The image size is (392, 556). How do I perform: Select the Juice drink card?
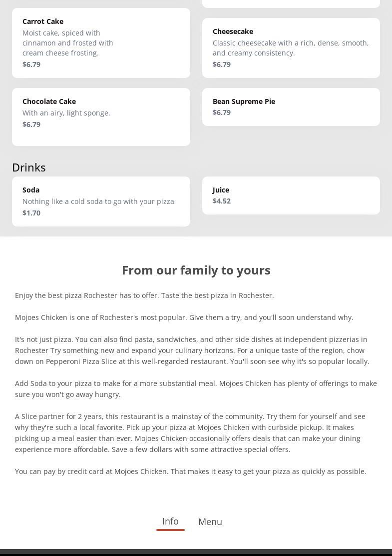click(291, 195)
